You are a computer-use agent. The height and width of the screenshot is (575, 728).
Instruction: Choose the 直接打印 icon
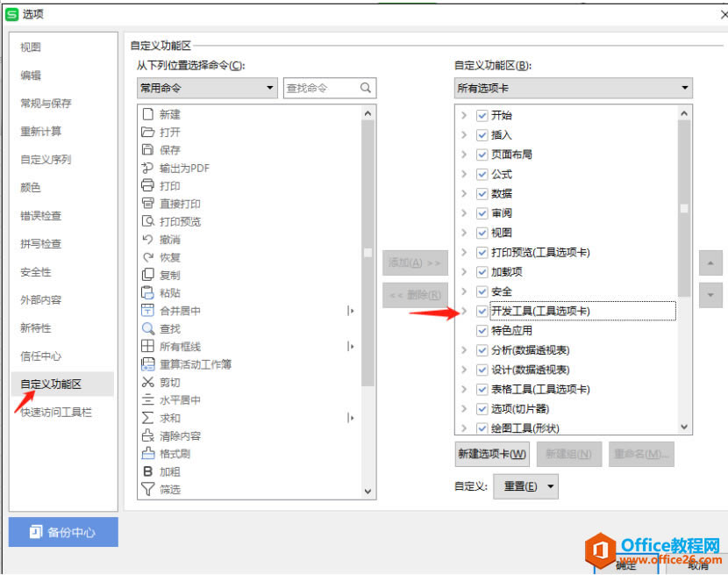[x=147, y=204]
